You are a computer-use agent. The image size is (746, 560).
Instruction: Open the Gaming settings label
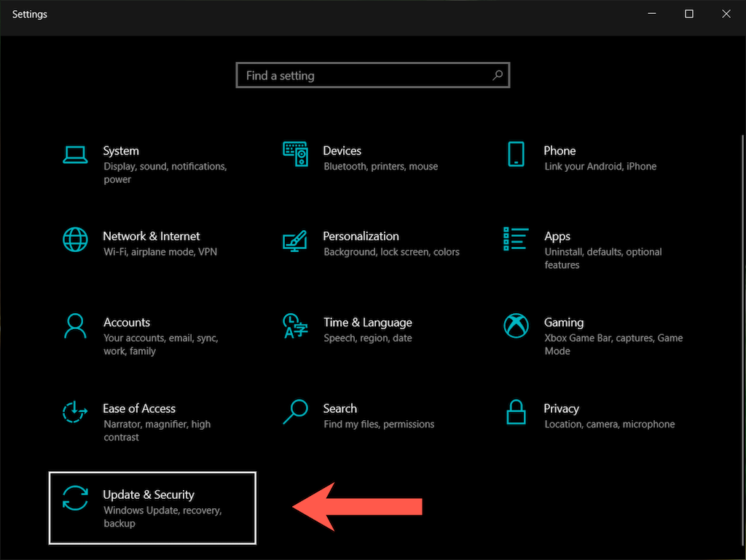[563, 323]
